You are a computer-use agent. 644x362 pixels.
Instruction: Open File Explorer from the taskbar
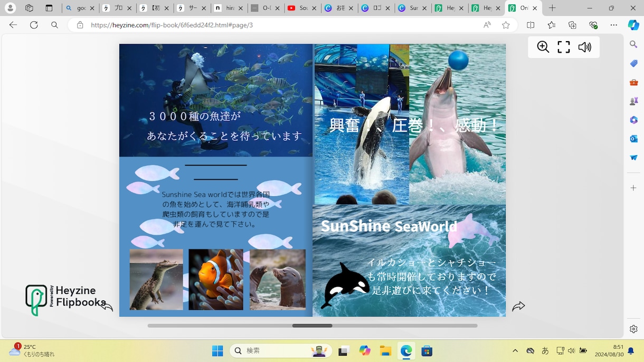pyautogui.click(x=385, y=351)
